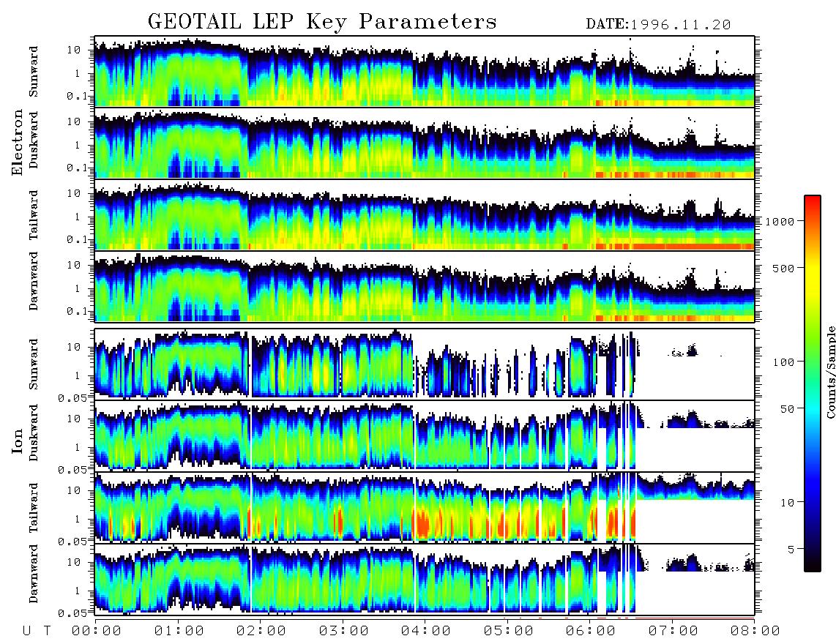The width and height of the screenshot is (836, 644).
Task: Click the 500 color bar tick label
Action: tap(783, 268)
